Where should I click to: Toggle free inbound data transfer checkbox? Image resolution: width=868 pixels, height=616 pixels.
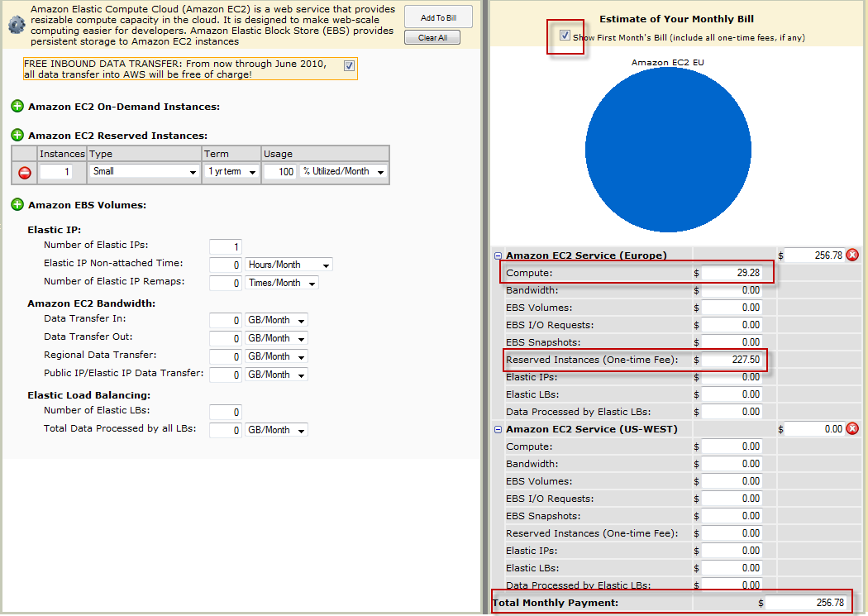(x=350, y=66)
